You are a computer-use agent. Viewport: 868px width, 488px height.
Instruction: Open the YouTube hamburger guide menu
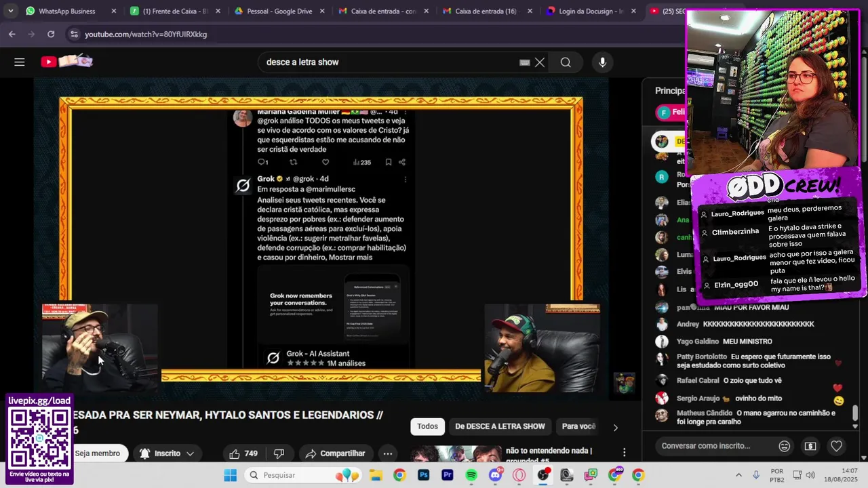[x=20, y=62]
